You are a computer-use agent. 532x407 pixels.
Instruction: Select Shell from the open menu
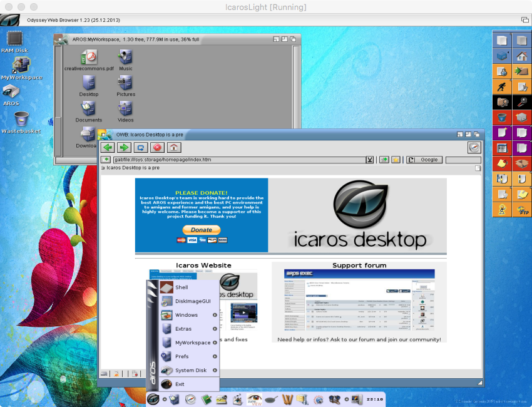click(x=181, y=287)
